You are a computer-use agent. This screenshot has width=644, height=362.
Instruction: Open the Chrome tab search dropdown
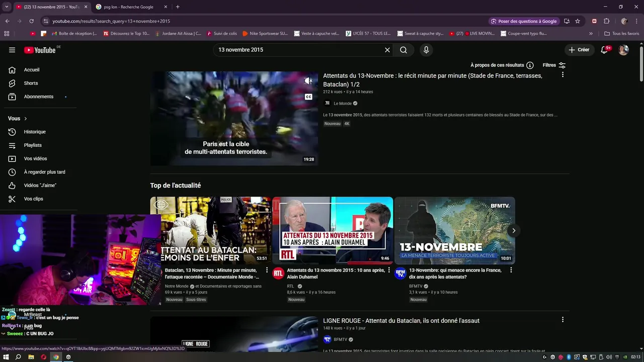[7, 7]
